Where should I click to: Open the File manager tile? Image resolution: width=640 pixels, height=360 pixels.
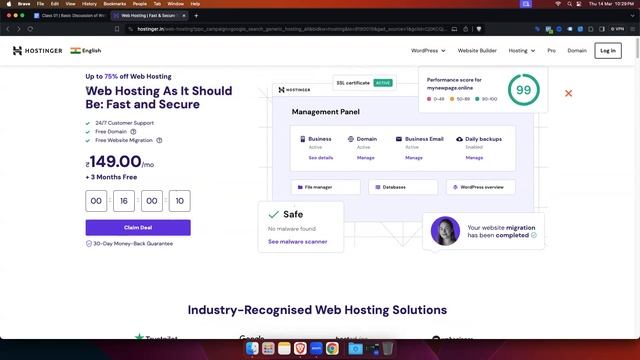point(326,187)
